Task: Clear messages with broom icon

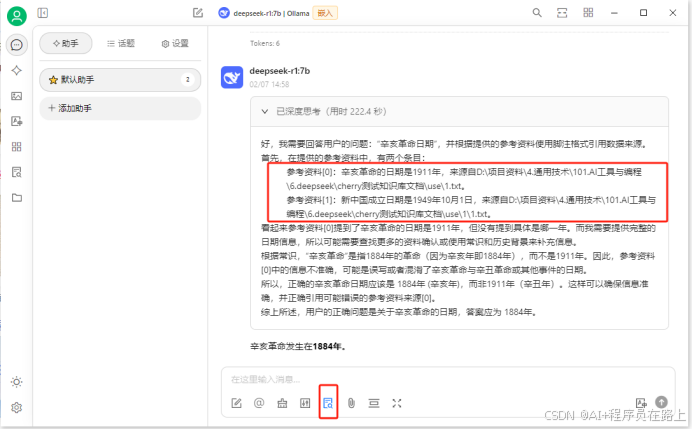Action: pos(282,403)
